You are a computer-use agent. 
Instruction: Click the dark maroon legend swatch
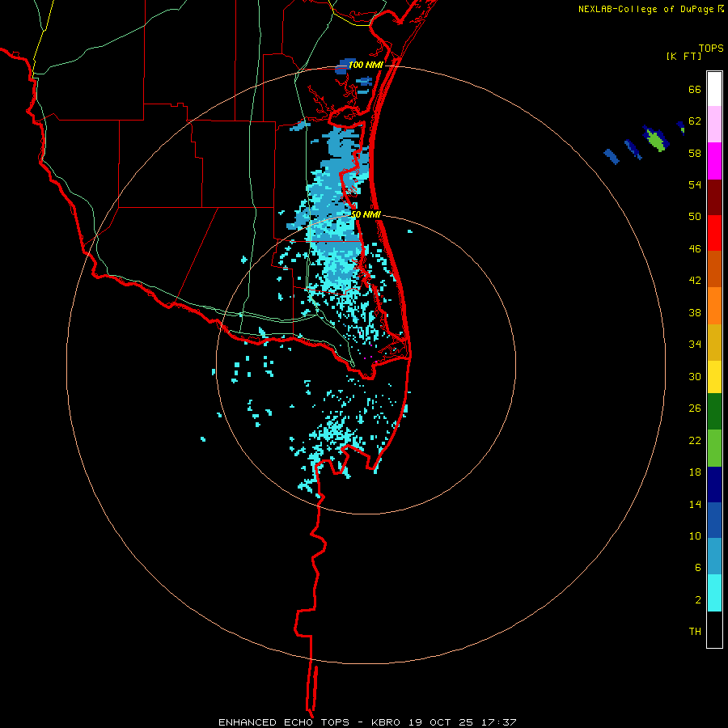pos(714,197)
